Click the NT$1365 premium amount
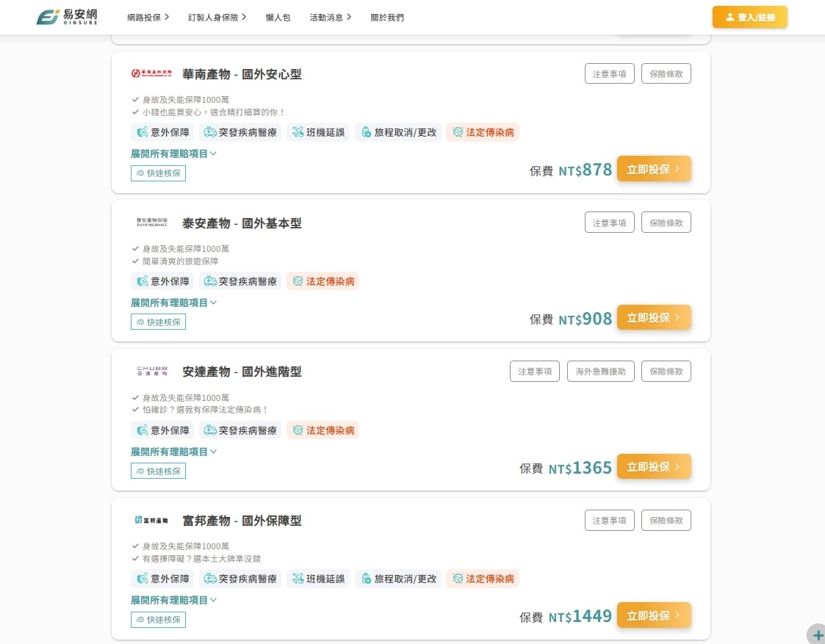 580,468
